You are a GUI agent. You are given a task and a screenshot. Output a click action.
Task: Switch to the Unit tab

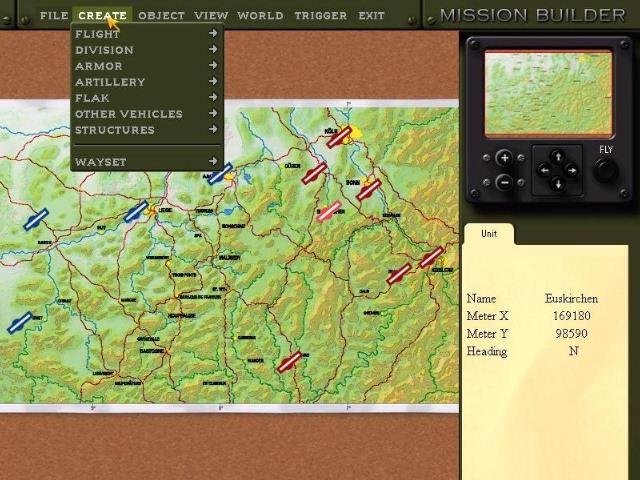click(489, 234)
